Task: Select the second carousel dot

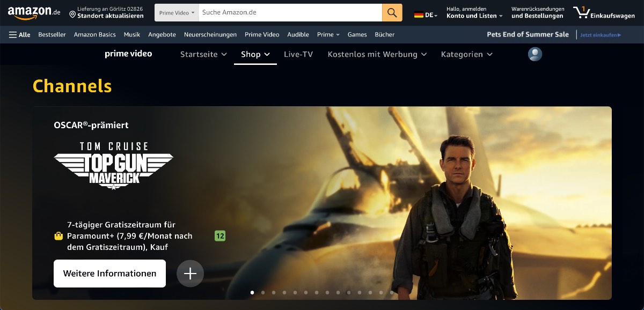Action: 263,292
